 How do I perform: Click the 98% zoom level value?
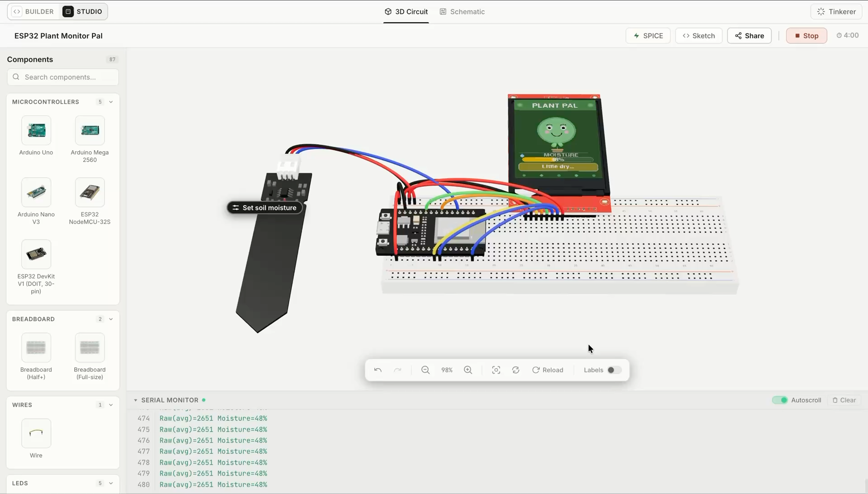pyautogui.click(x=447, y=370)
